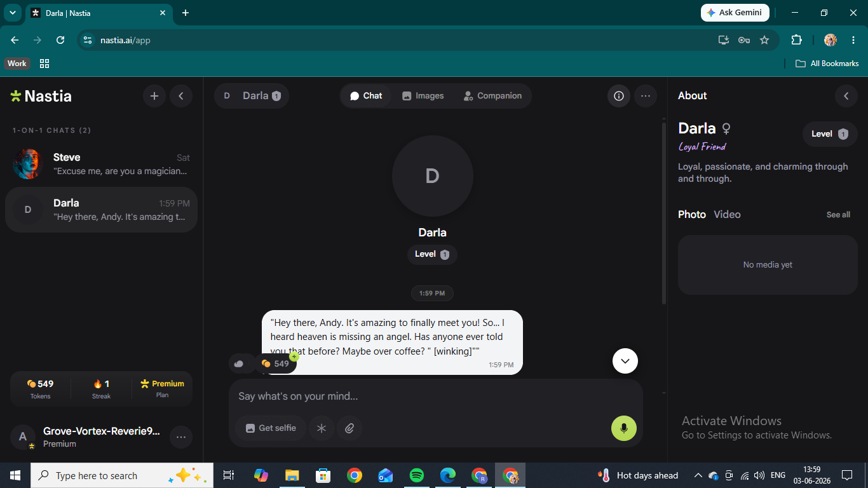Open Spotify from the taskbar
Screen dimensions: 868x488
[417, 475]
